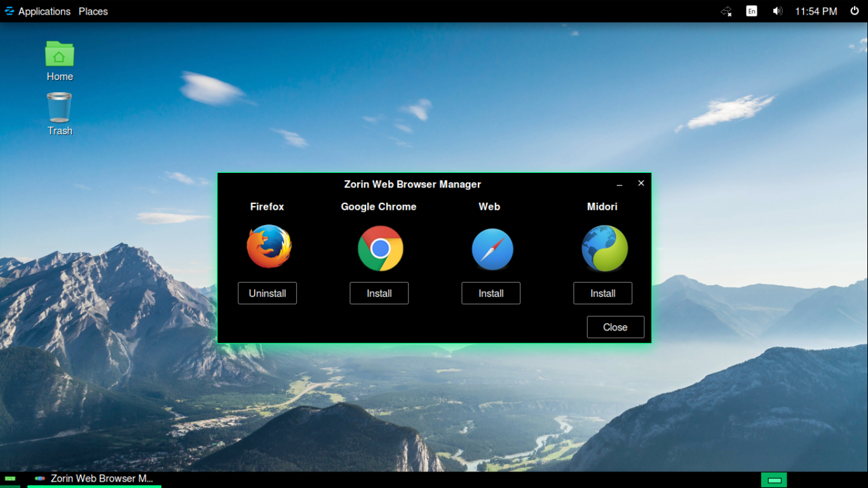Click the Google Chrome logo icon
Viewport: 868px width, 488px height.
coord(380,248)
